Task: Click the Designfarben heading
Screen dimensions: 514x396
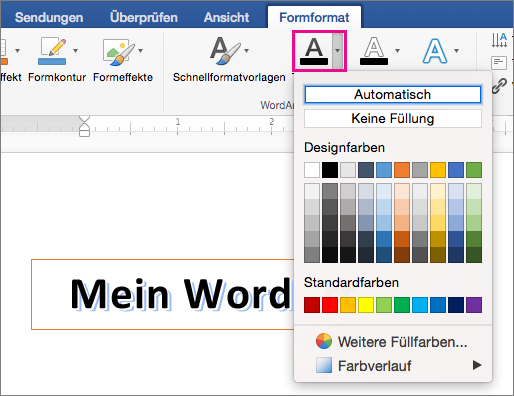Action: tap(344, 147)
